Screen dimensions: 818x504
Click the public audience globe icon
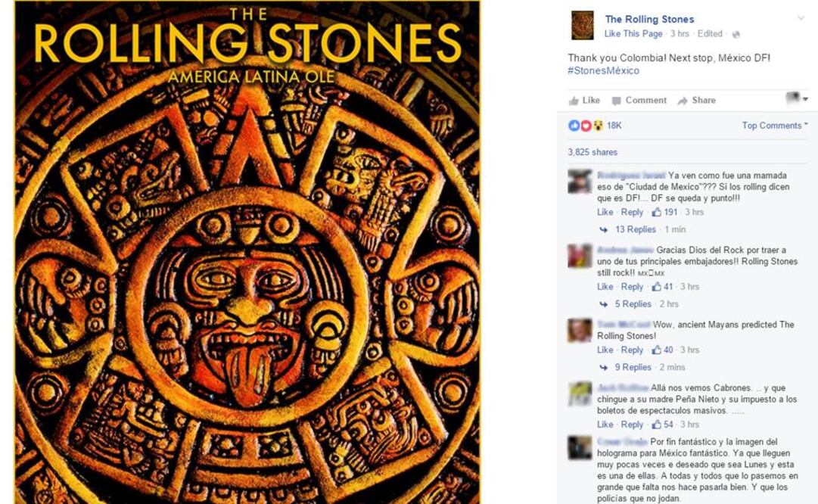[x=736, y=34]
